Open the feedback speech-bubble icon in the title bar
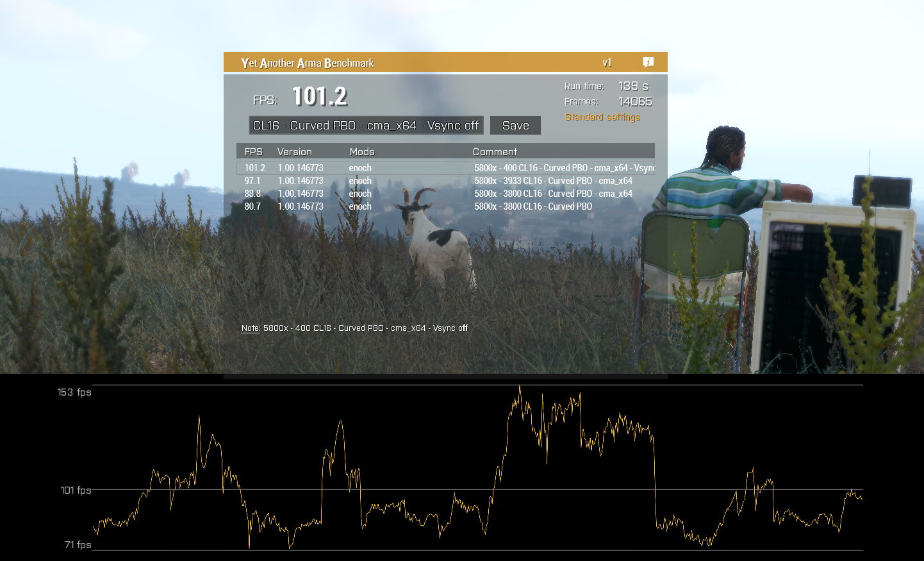Screen dimensions: 924x561 (x=648, y=62)
